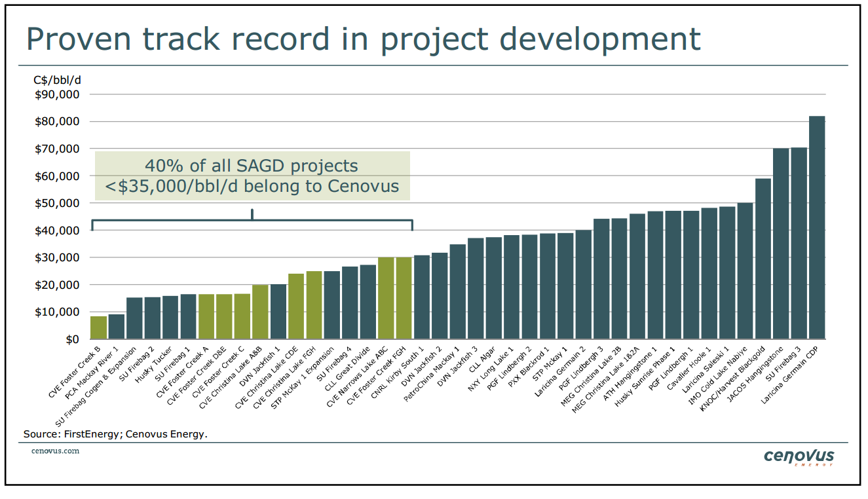This screenshot has width=868, height=499.
Task: Click the Cenovus Energy logo
Action: coord(799,457)
